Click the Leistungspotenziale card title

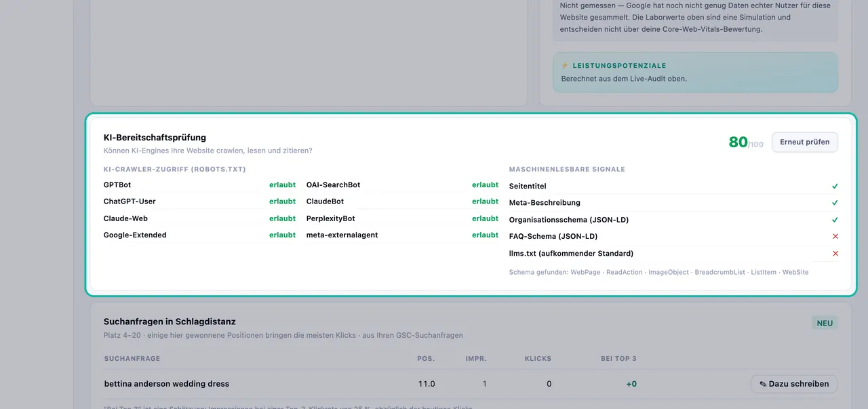[619, 66]
